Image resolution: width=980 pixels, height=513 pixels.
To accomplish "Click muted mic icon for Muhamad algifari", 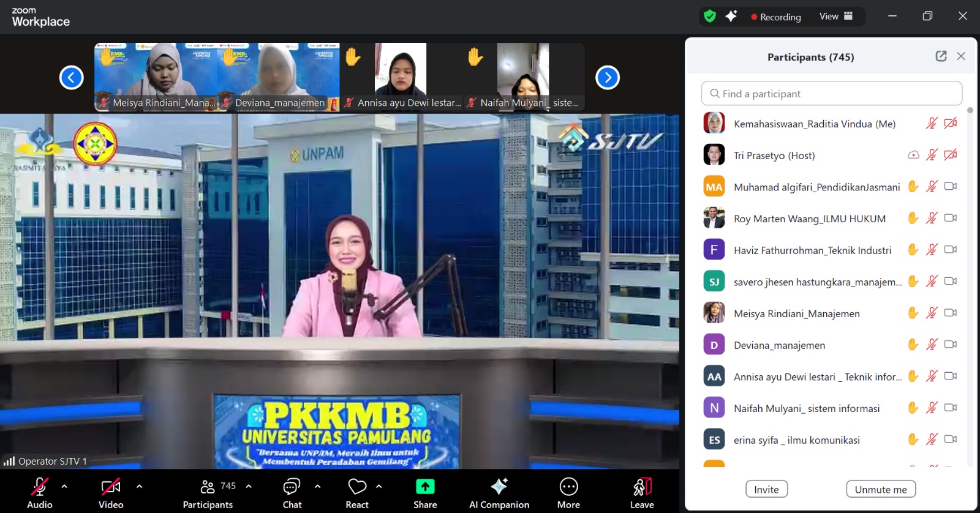I will pos(932,186).
